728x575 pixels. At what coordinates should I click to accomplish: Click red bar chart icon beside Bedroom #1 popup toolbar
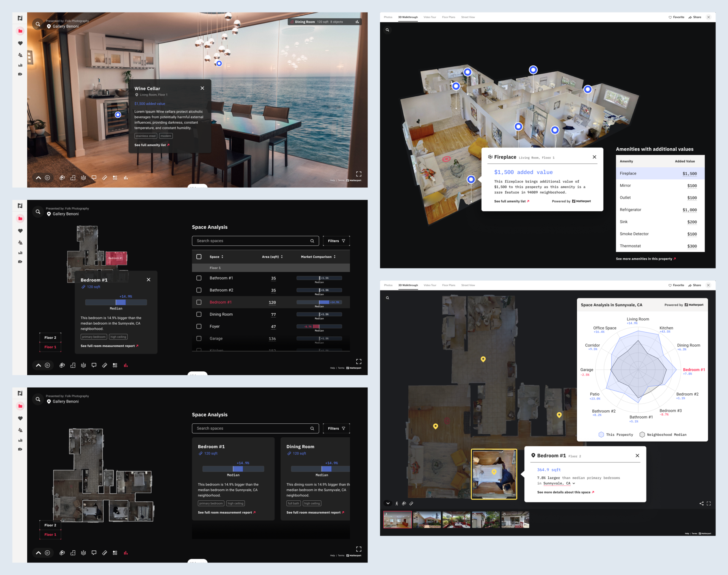pos(126,365)
